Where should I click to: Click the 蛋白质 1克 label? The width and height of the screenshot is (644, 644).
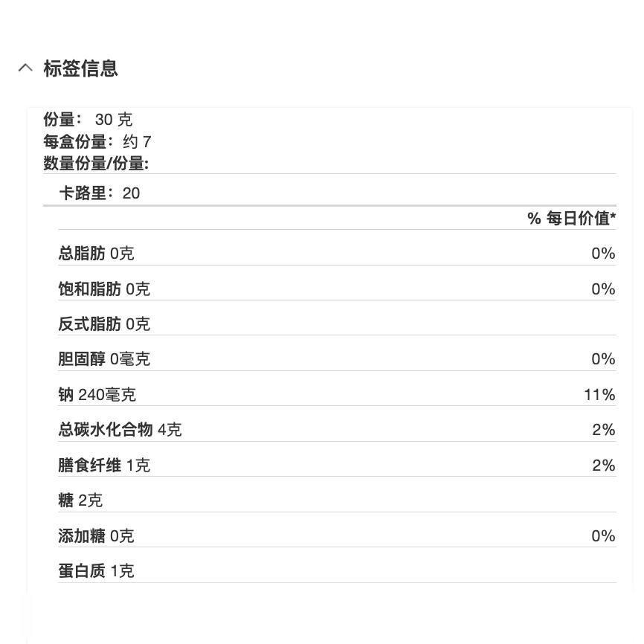pos(96,571)
